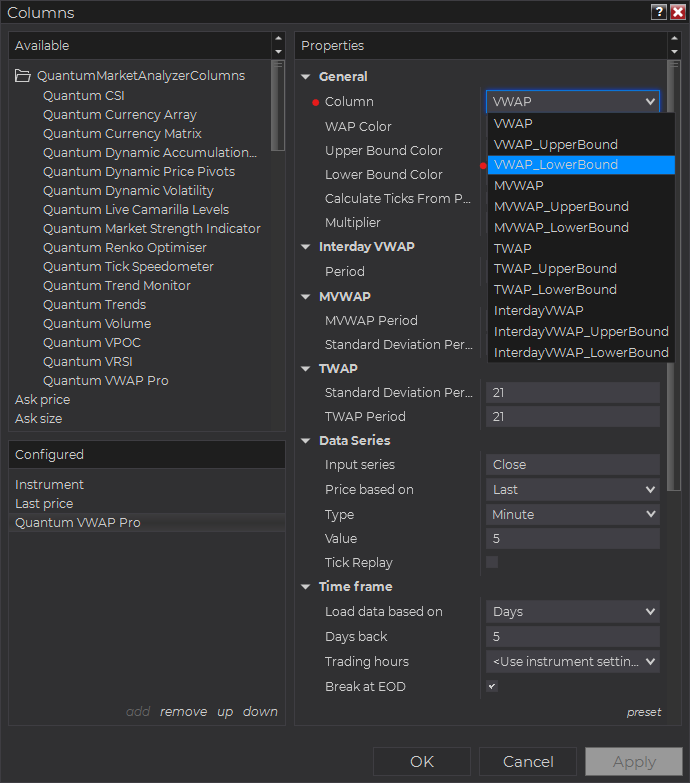
Task: Click the TWAP Period field
Action: click(x=573, y=416)
